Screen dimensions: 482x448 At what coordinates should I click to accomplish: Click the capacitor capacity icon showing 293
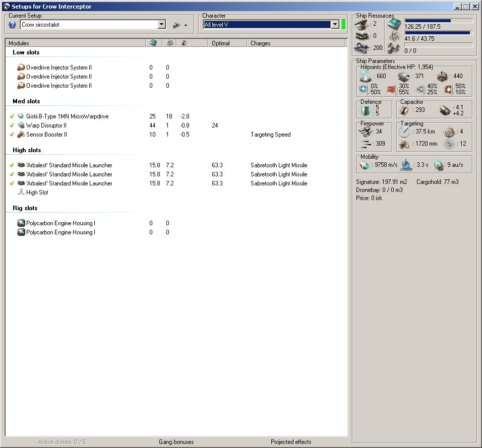(404, 111)
